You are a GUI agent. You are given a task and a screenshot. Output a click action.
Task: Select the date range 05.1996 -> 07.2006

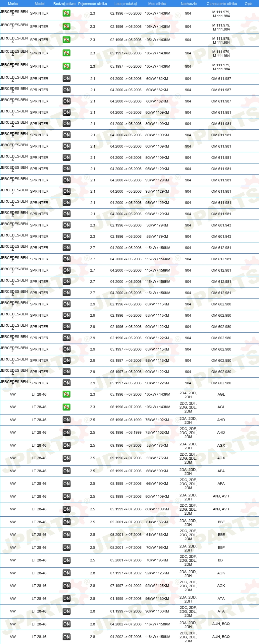126,394
